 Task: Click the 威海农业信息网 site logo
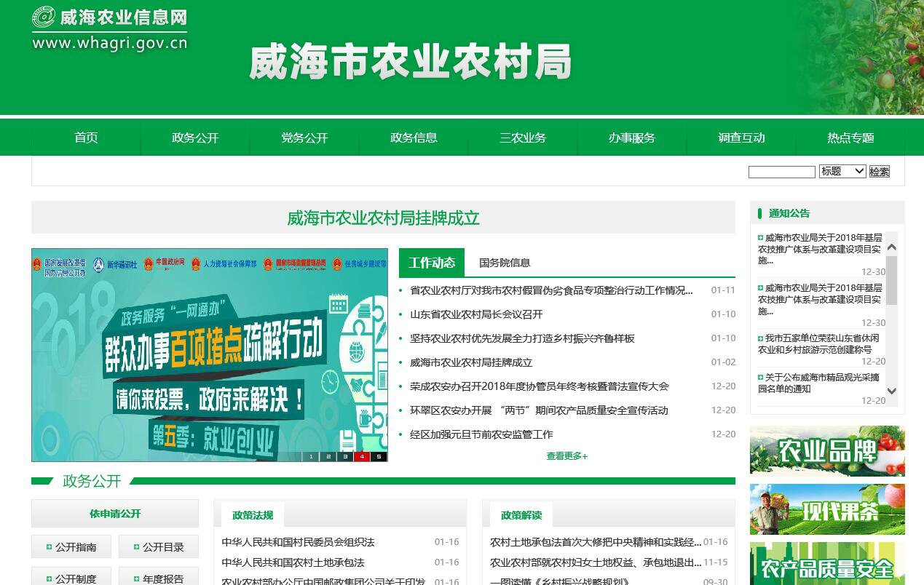(109, 29)
